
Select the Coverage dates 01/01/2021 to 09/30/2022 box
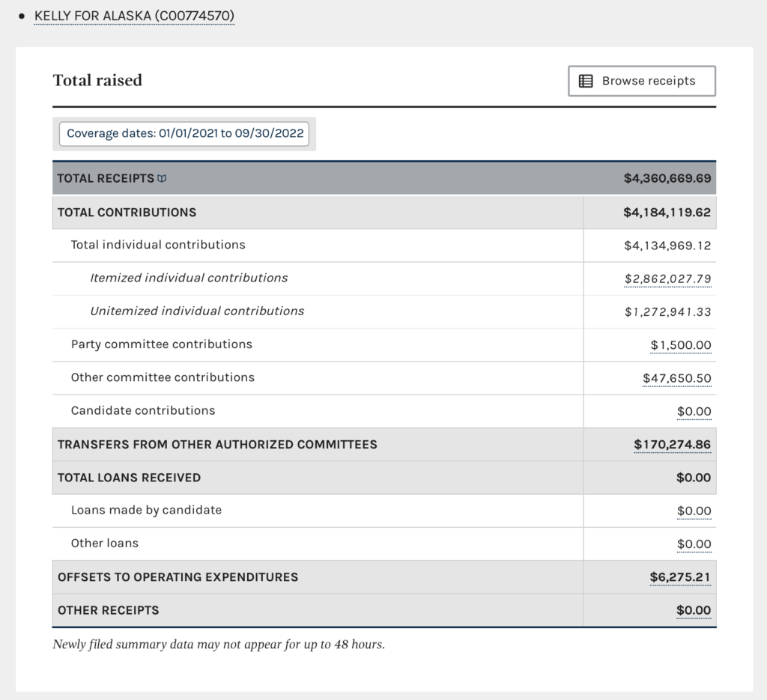pyautogui.click(x=184, y=133)
